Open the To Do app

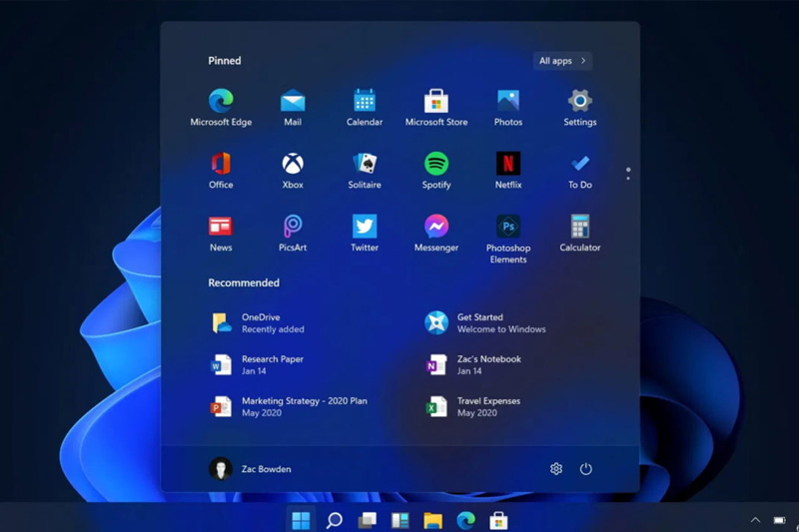[x=580, y=170]
